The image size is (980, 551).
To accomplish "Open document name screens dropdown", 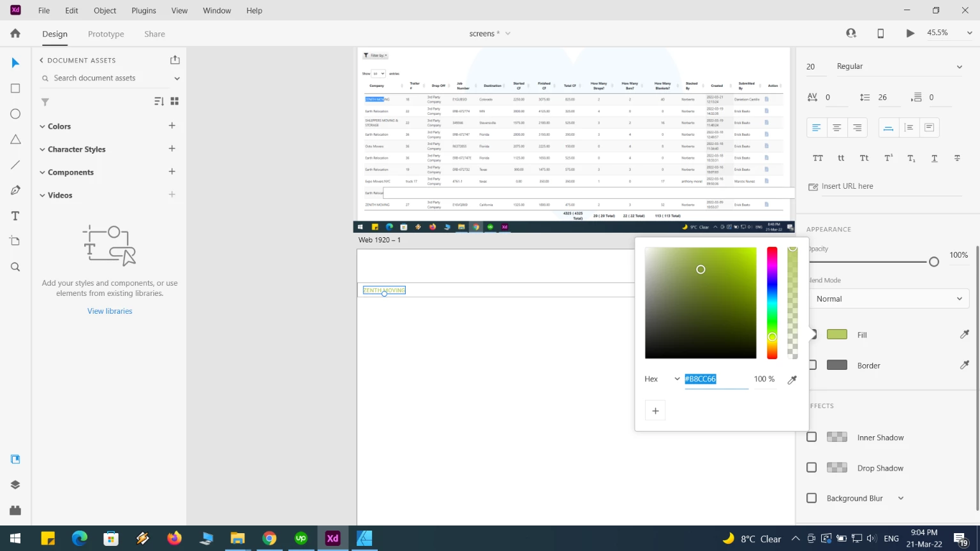I will pos(508,34).
